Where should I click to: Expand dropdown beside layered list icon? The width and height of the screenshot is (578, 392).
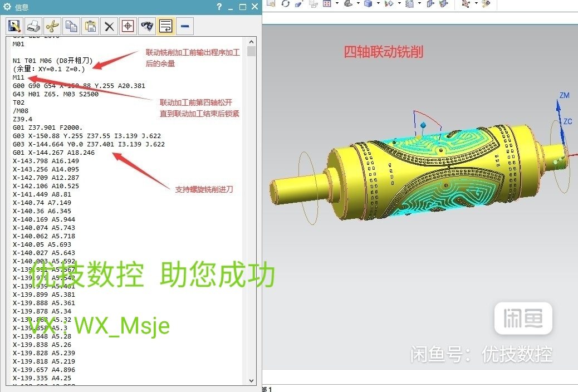point(419,3)
